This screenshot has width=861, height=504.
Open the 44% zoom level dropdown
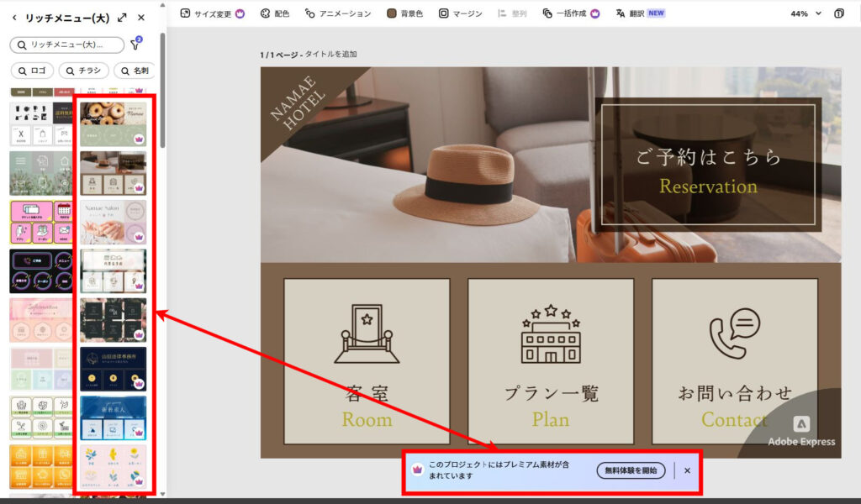coord(806,13)
